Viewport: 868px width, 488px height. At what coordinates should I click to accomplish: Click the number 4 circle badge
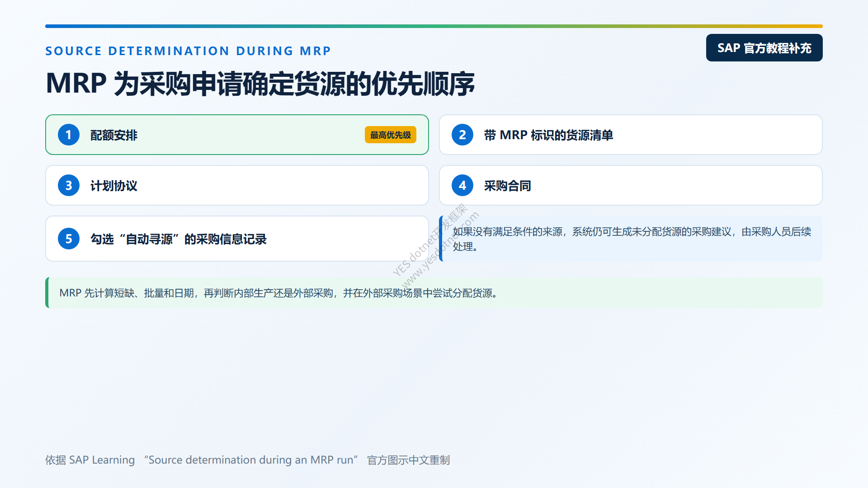click(x=462, y=185)
